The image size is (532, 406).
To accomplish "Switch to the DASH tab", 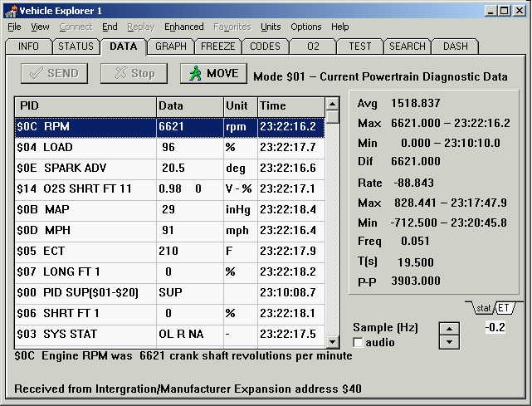I will coord(456,46).
